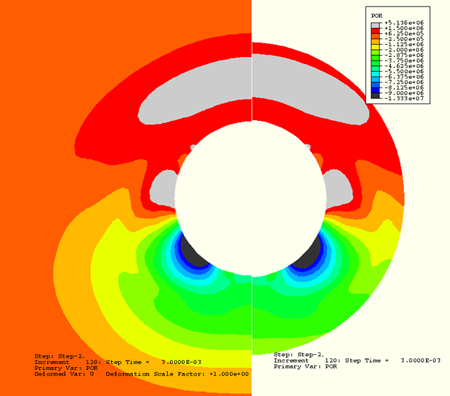450x396 pixels.
Task: Click the black swatch at legend bottom
Action: pyautogui.click(x=375, y=96)
